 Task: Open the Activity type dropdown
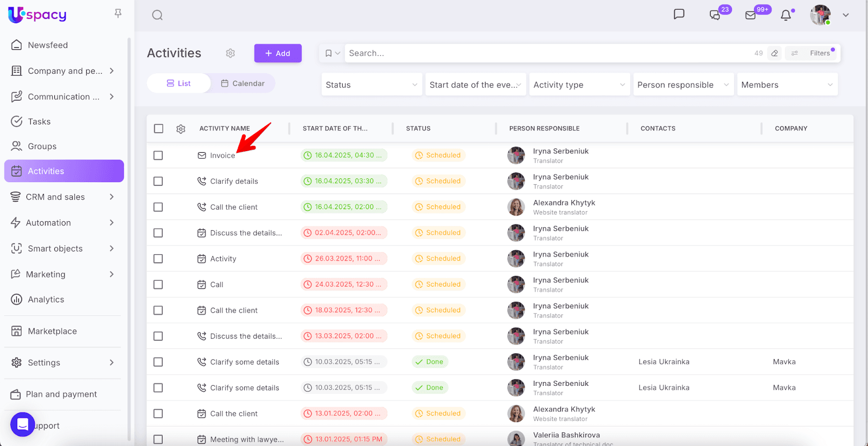click(579, 85)
